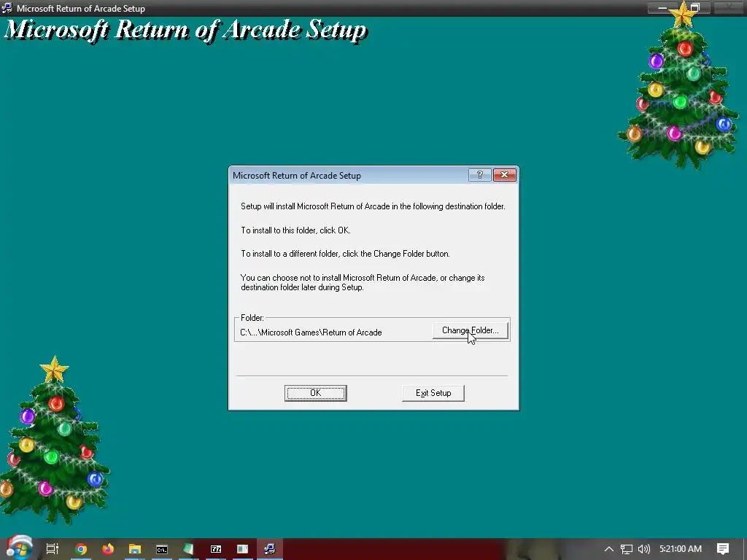Click OK to install to this folder
This screenshot has height=560, width=747.
315,393
